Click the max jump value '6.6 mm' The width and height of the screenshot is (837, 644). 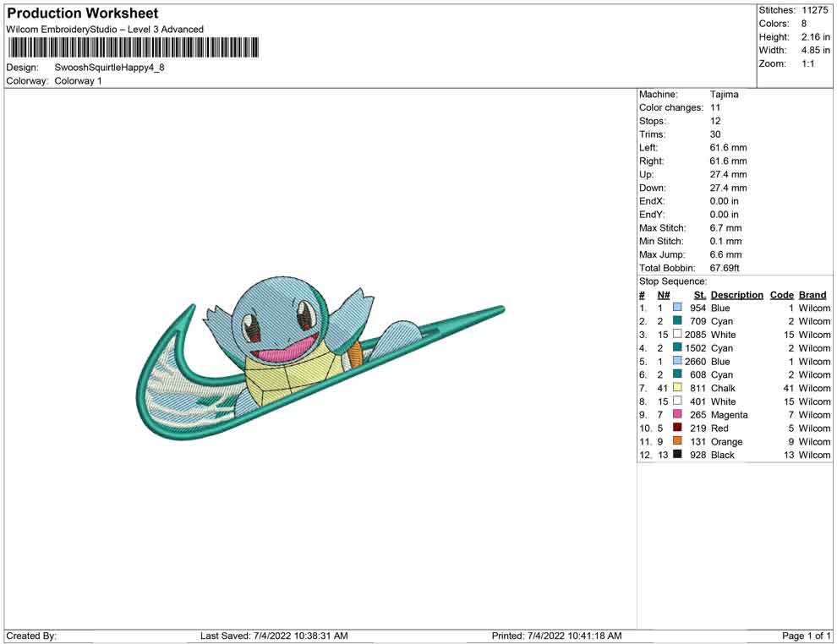[725, 254]
